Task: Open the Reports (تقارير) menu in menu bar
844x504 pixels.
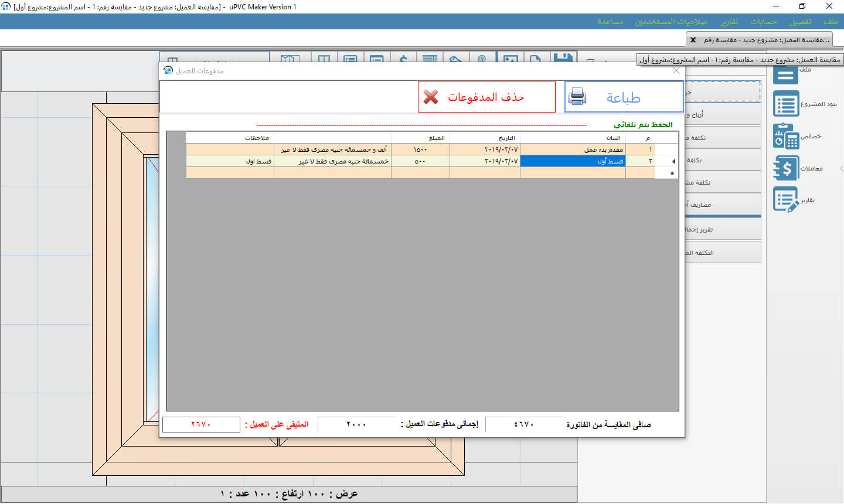Action: (x=729, y=22)
